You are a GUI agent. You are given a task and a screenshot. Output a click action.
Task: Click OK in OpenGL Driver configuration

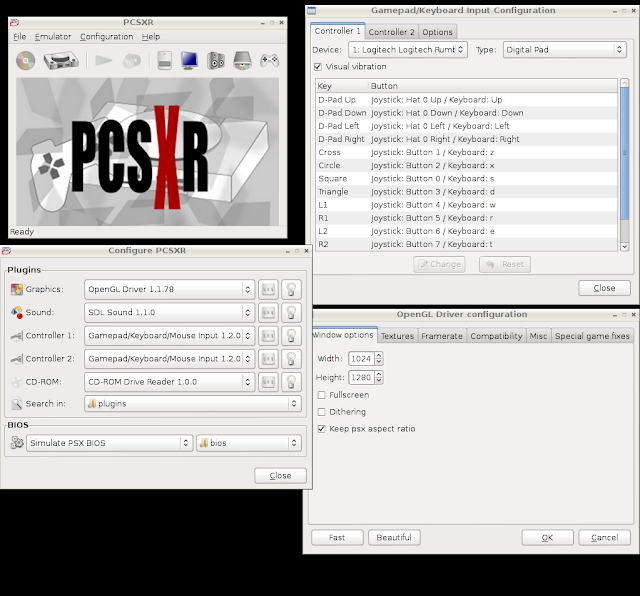pyautogui.click(x=547, y=538)
